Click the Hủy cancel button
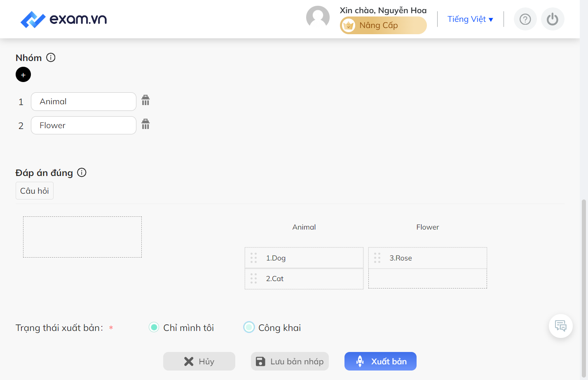This screenshot has height=380, width=588. (199, 361)
